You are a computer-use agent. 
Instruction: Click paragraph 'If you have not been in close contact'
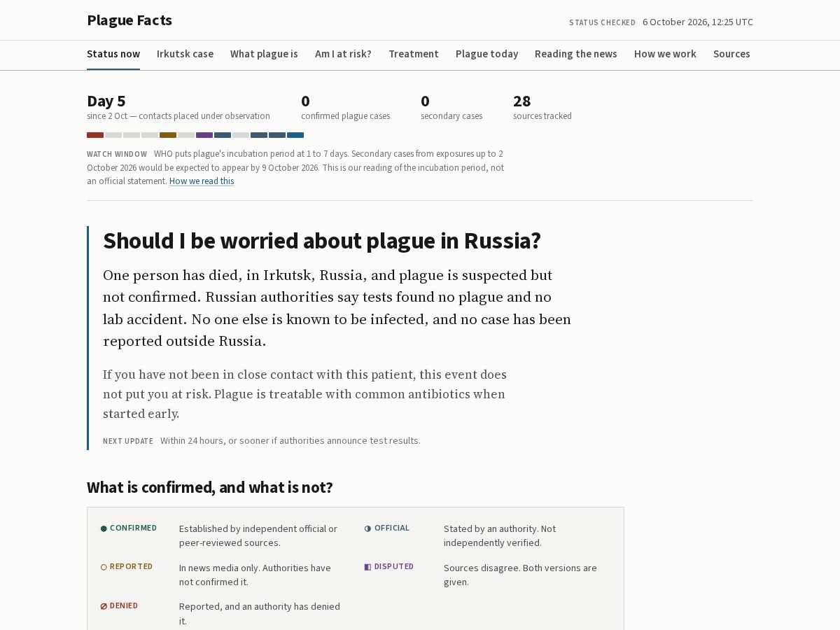coord(304,394)
